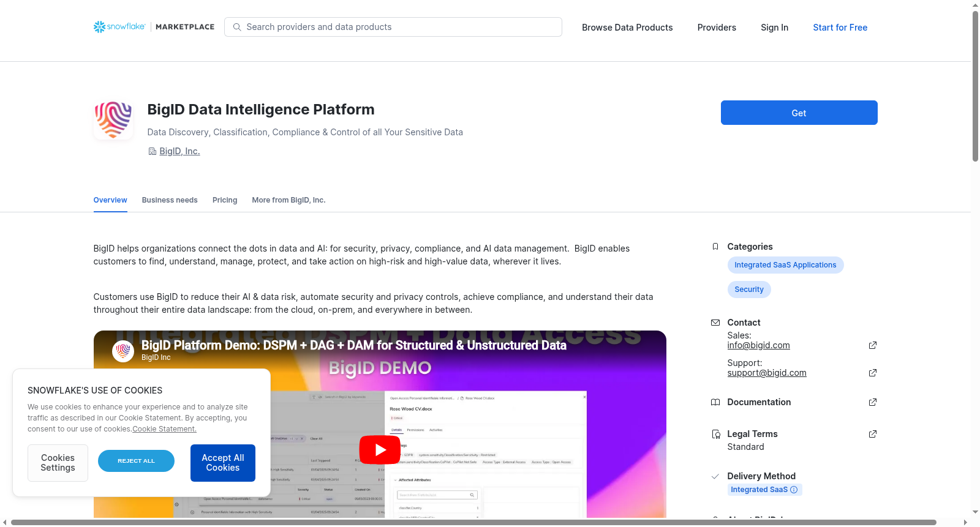
Task: Click the Snowflake logo
Action: click(119, 27)
